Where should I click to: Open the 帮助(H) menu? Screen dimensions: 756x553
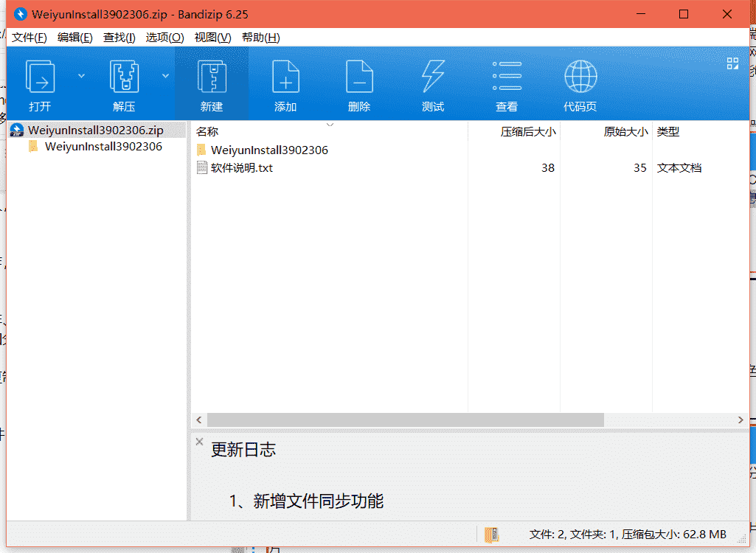(x=260, y=37)
